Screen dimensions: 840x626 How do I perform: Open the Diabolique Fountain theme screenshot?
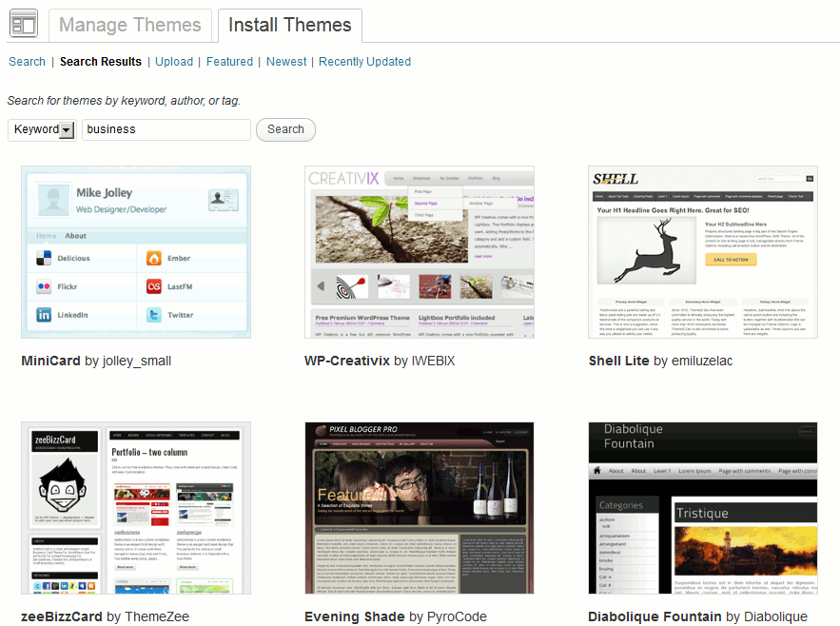click(x=703, y=508)
